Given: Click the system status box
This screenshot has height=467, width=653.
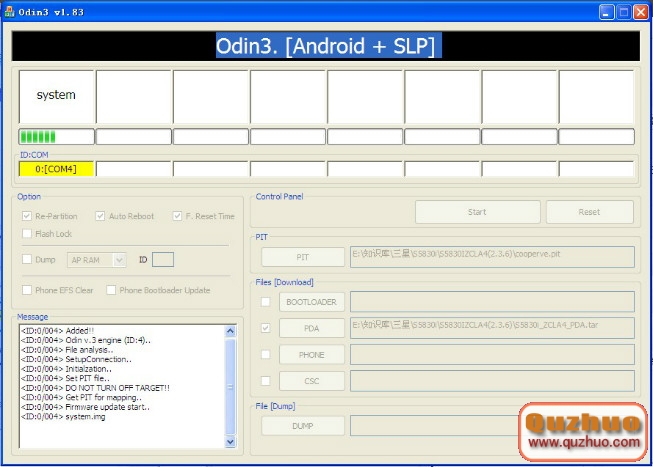Looking at the screenshot, I should 56,96.
